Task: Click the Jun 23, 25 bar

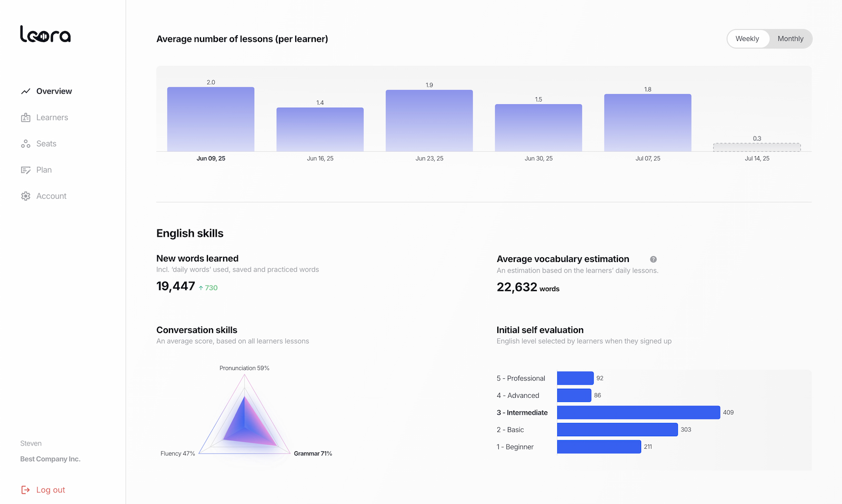Action: pos(429,121)
